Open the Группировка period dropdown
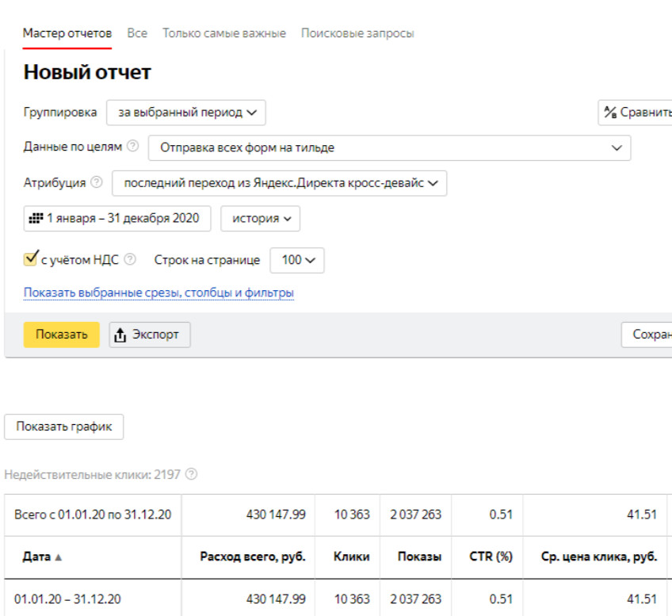 click(186, 112)
